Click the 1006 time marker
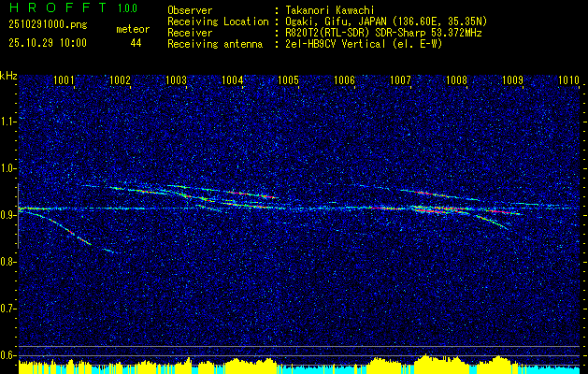Image resolution: width=588 pixels, height=374 pixels. click(344, 80)
